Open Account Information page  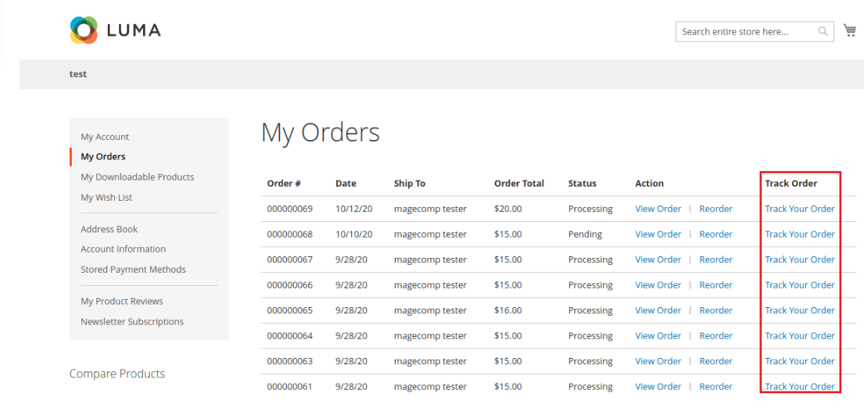click(x=123, y=249)
